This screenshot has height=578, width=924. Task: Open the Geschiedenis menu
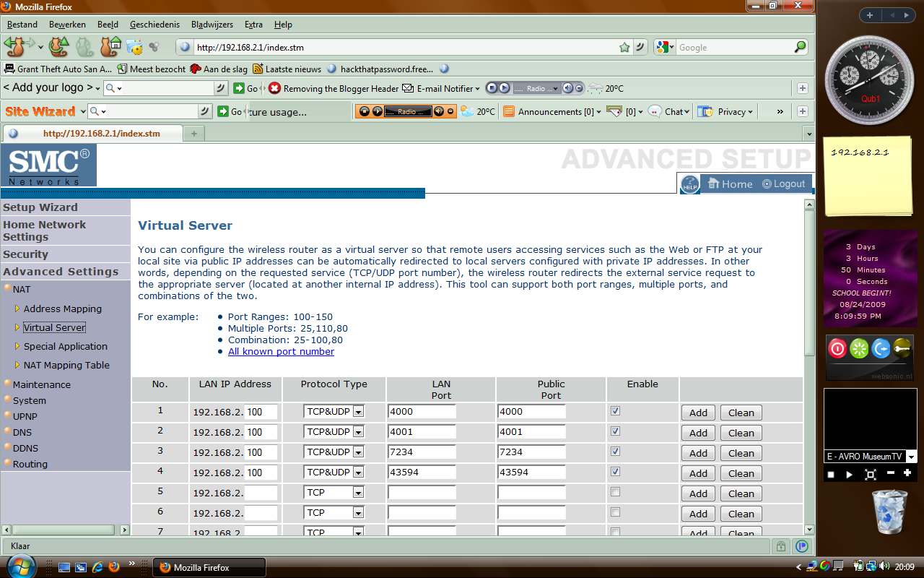point(154,25)
